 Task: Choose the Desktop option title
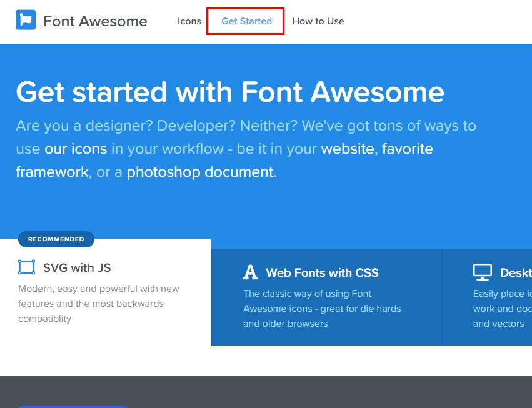pos(515,272)
